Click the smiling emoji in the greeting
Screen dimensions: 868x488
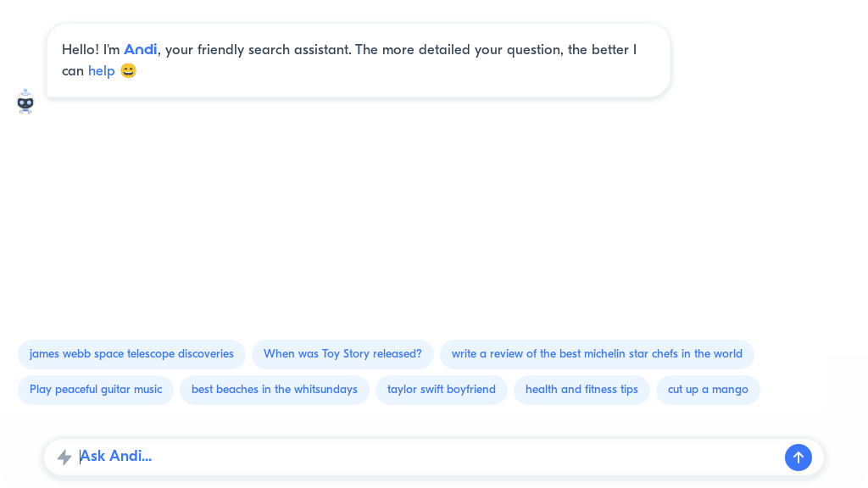pos(128,71)
